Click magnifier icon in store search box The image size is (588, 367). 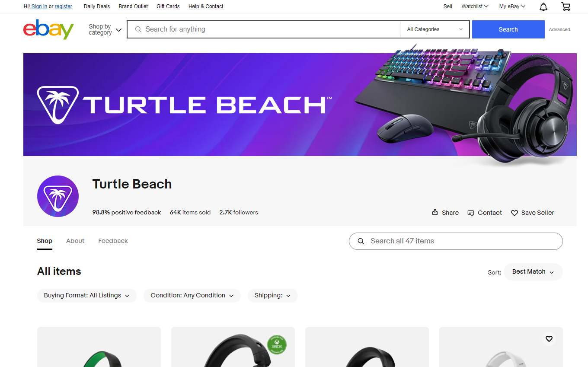(x=361, y=241)
